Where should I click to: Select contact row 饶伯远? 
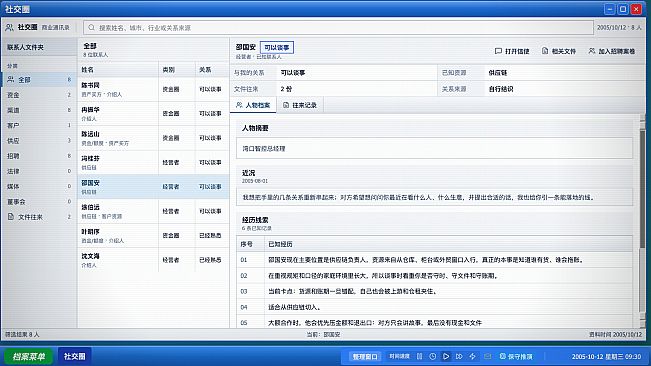[x=153, y=211]
